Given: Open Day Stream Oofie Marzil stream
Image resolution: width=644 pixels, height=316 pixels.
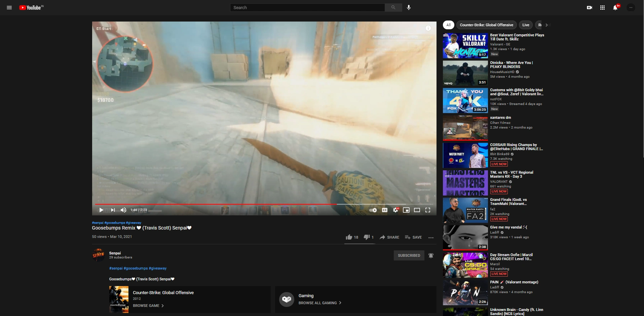Looking at the screenshot, I should point(511,257).
